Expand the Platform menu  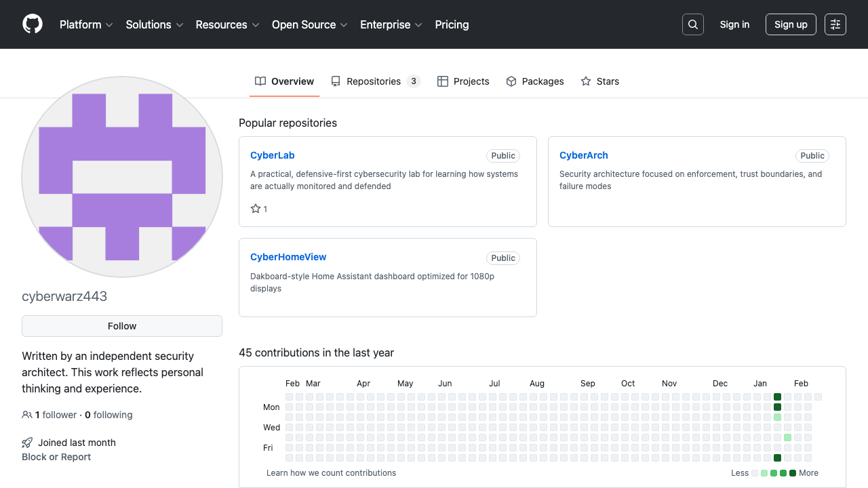[x=87, y=24]
